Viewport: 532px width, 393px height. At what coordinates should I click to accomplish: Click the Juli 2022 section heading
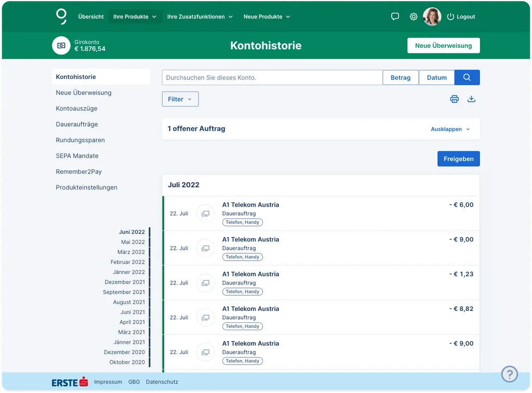[183, 185]
